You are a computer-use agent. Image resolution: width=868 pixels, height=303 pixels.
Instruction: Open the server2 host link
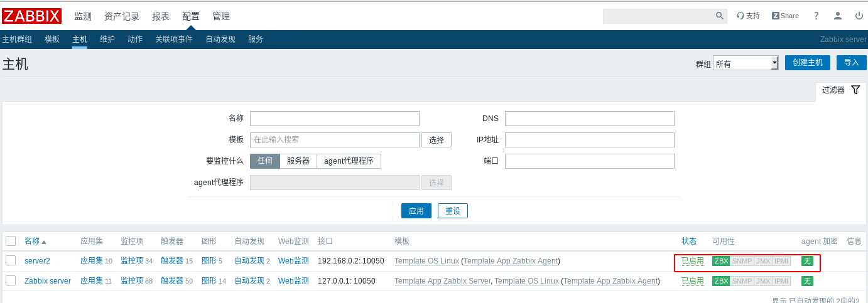pyautogui.click(x=37, y=261)
